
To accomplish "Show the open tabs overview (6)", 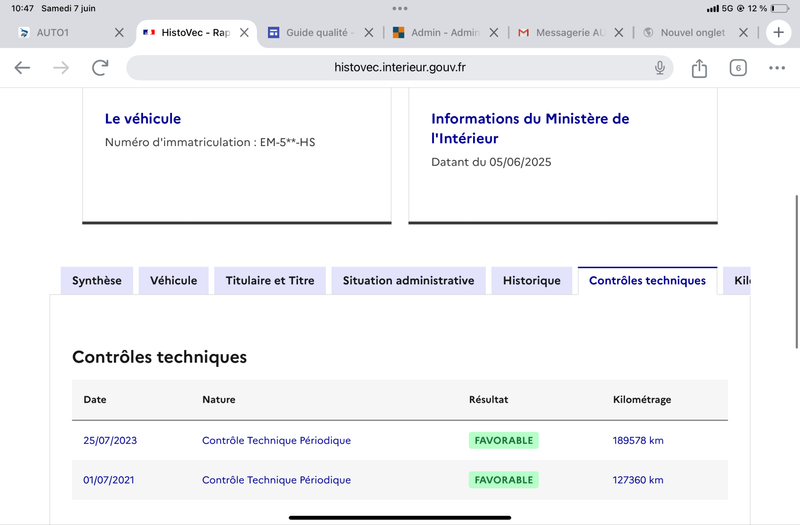I will tap(738, 68).
